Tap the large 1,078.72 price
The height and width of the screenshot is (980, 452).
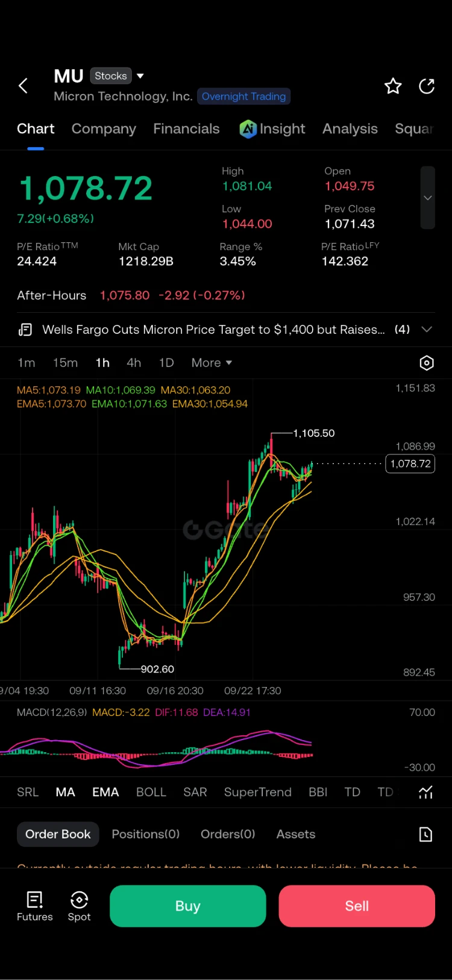click(86, 189)
